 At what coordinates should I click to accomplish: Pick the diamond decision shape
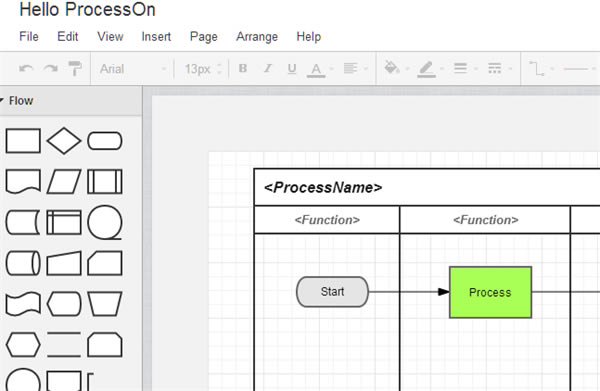click(x=64, y=141)
